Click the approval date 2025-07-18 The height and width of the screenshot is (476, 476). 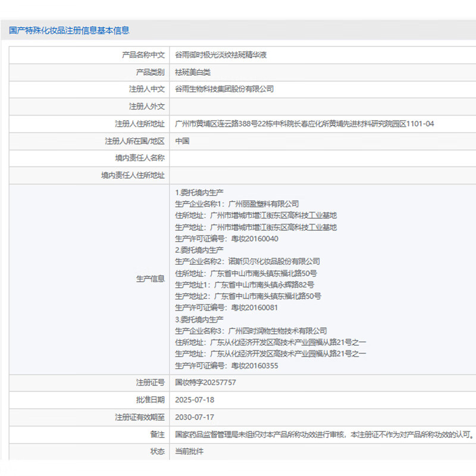pos(195,400)
